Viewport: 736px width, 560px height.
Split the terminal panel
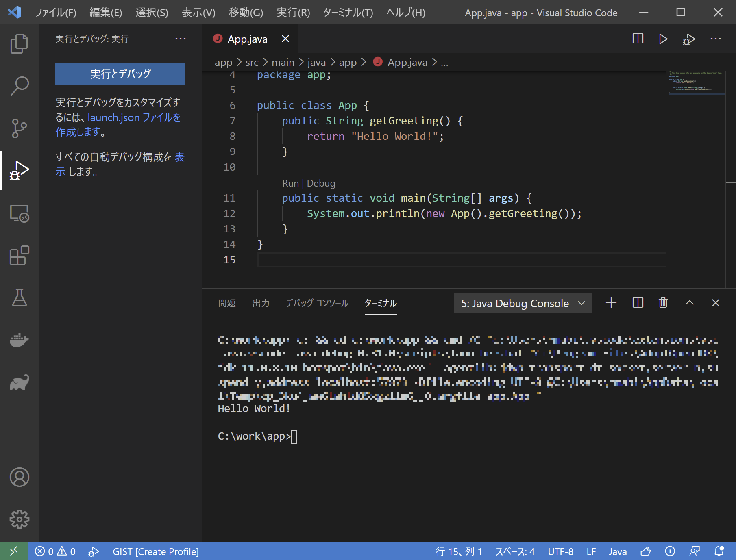(637, 303)
